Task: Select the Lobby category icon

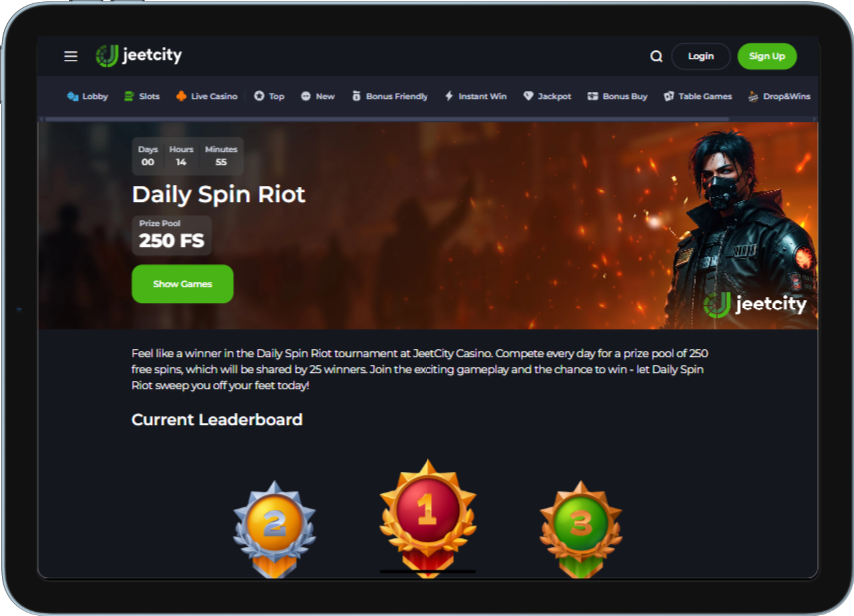Action: pos(73,96)
